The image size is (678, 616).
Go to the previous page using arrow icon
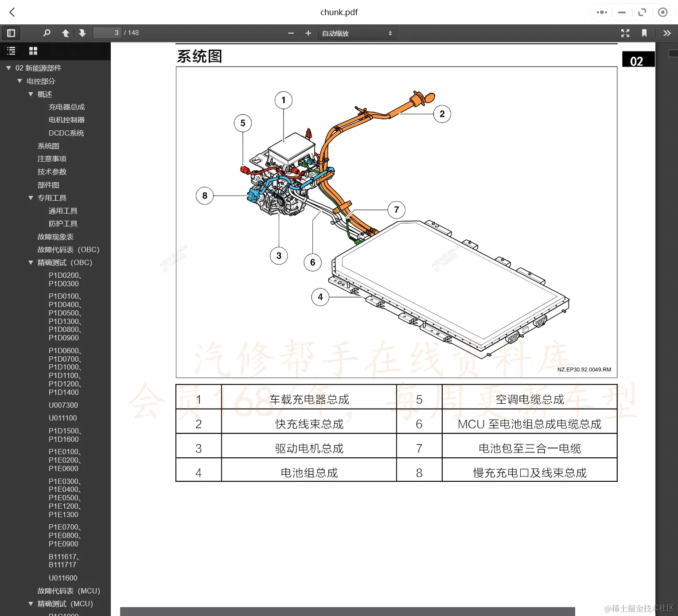66,33
